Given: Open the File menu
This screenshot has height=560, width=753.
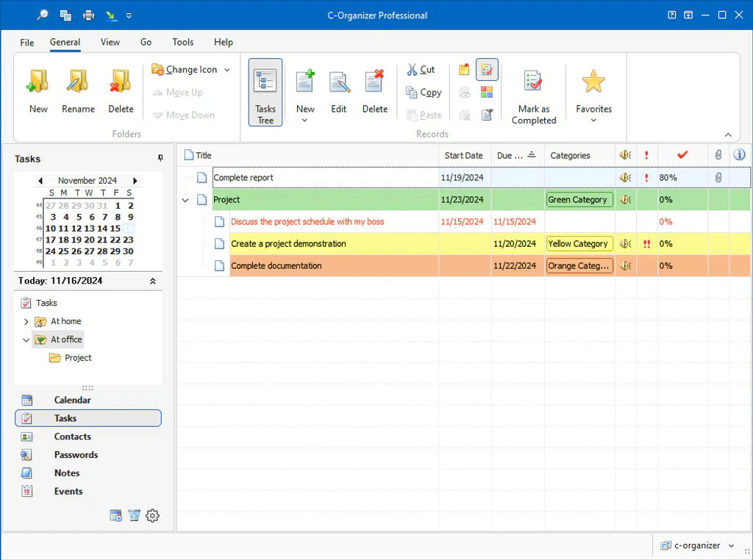Looking at the screenshot, I should pyautogui.click(x=27, y=42).
